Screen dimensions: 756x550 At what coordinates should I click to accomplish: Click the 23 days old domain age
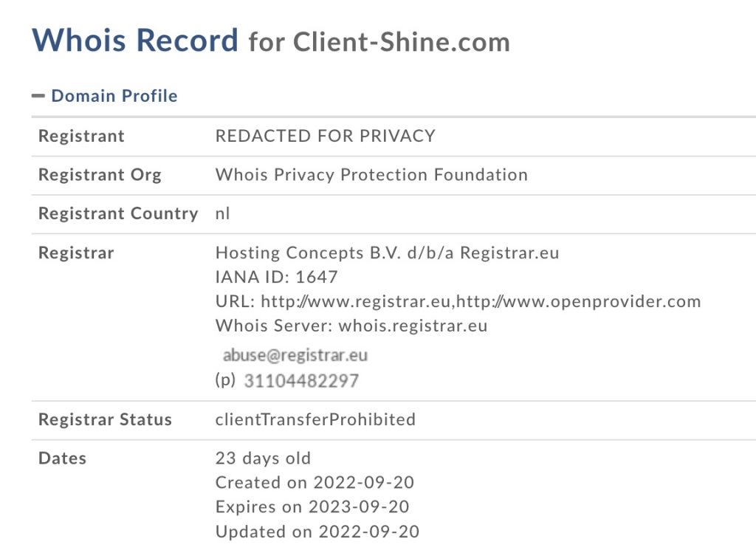(x=263, y=458)
